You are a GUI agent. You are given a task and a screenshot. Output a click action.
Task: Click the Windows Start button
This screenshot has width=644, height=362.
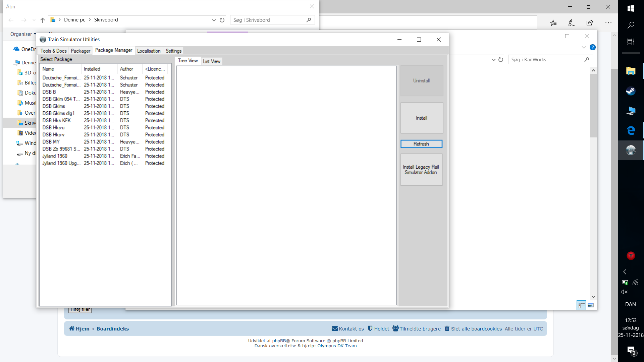coord(631,8)
